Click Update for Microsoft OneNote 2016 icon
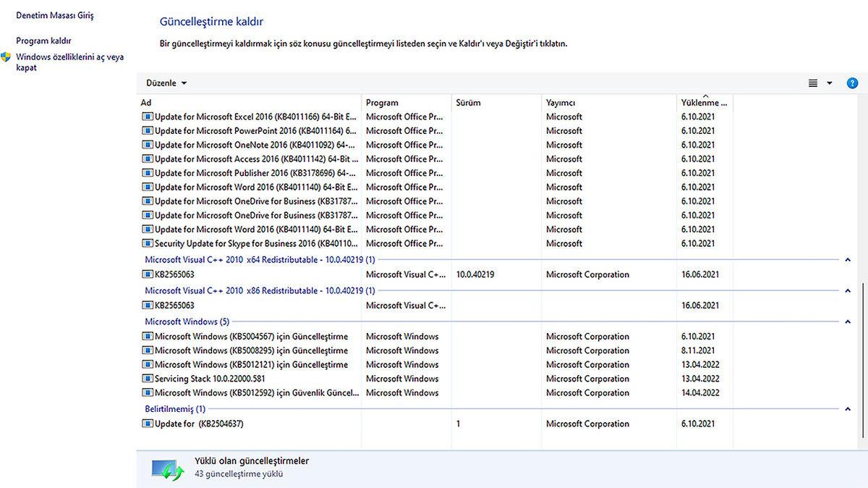The height and width of the screenshot is (488, 868). point(147,144)
